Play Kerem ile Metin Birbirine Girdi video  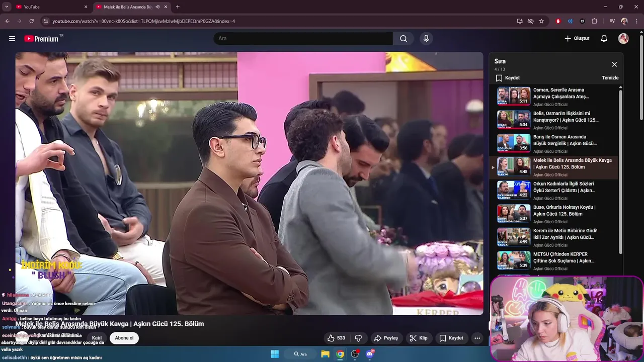pos(556,238)
